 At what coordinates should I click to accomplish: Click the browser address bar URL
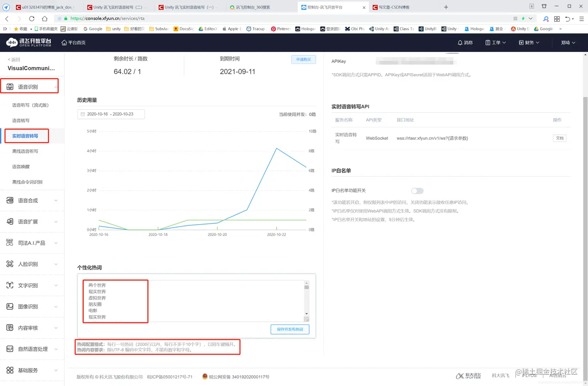(x=107, y=18)
